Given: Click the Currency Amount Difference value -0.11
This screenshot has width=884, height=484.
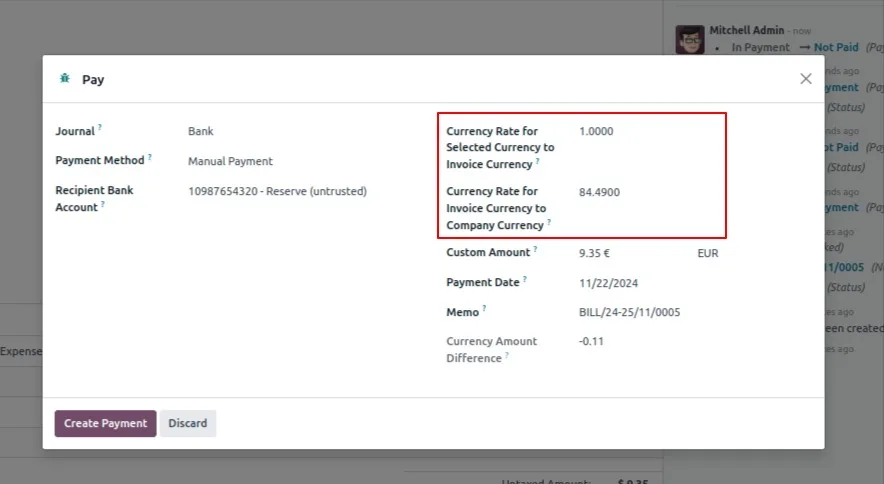Looking at the screenshot, I should click(x=591, y=341).
